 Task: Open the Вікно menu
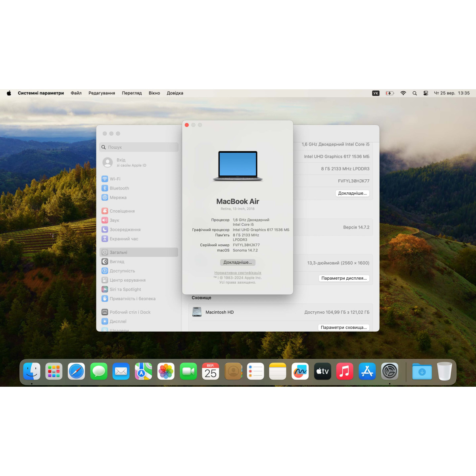click(154, 93)
